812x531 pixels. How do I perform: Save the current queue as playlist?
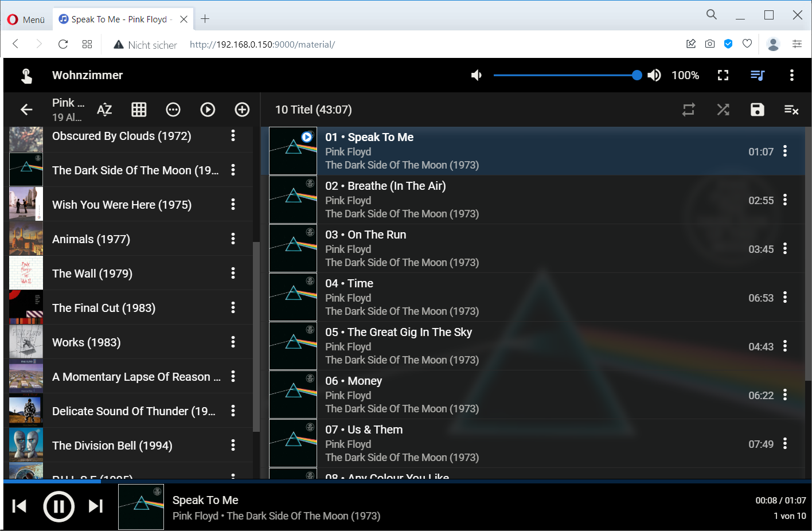coord(758,110)
